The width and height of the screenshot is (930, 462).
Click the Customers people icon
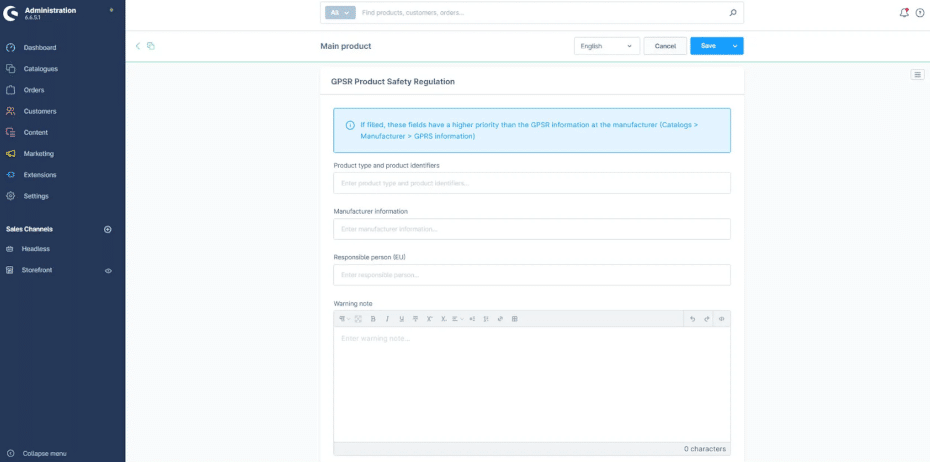[x=10, y=111]
